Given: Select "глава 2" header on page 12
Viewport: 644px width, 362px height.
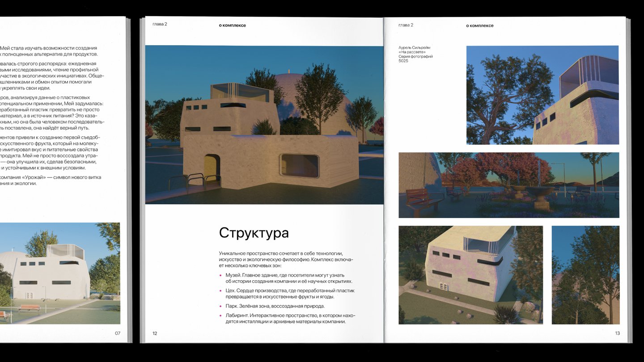Looking at the screenshot, I should (160, 24).
